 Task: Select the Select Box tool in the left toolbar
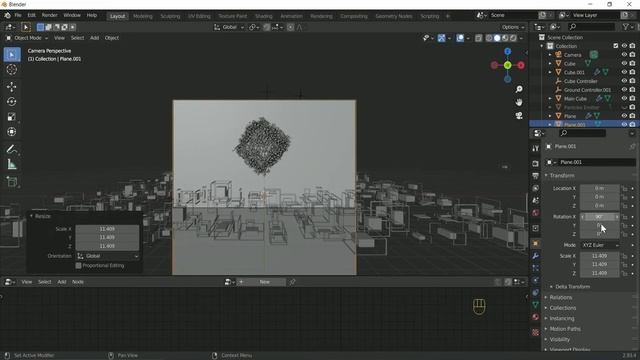tap(12, 55)
